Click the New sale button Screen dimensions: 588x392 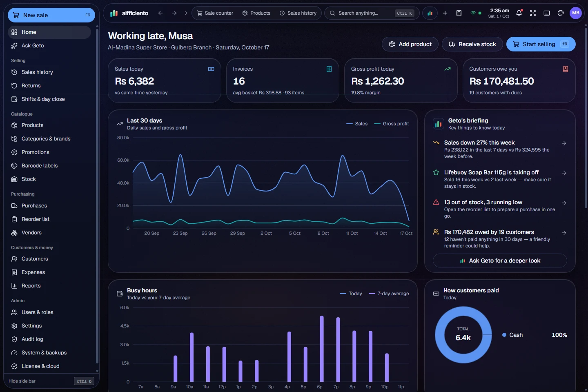(x=51, y=15)
